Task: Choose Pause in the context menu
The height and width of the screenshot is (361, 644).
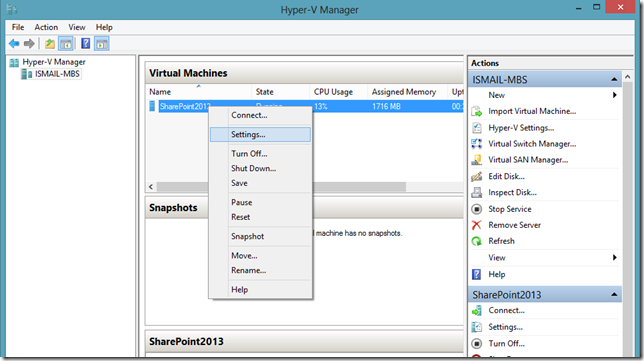Action: click(x=260, y=202)
